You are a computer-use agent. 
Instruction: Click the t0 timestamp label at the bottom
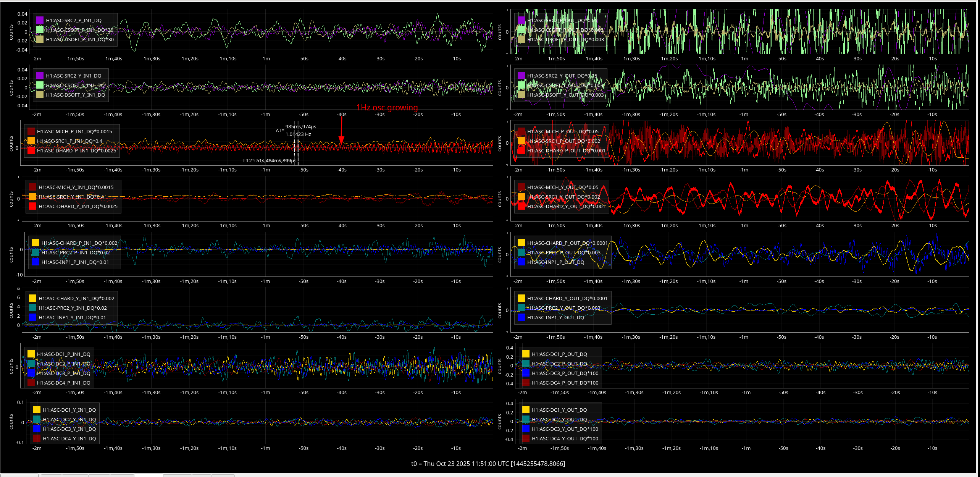click(488, 464)
